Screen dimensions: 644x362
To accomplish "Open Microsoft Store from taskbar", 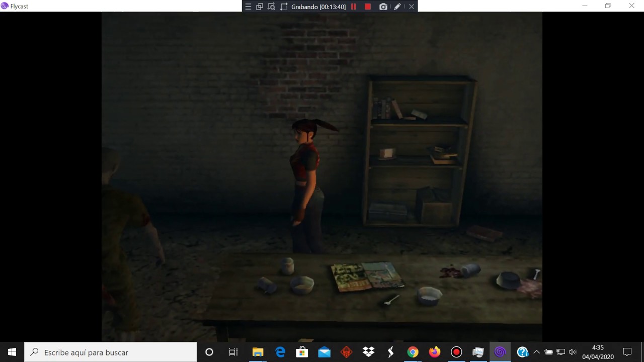I will pos(302,352).
